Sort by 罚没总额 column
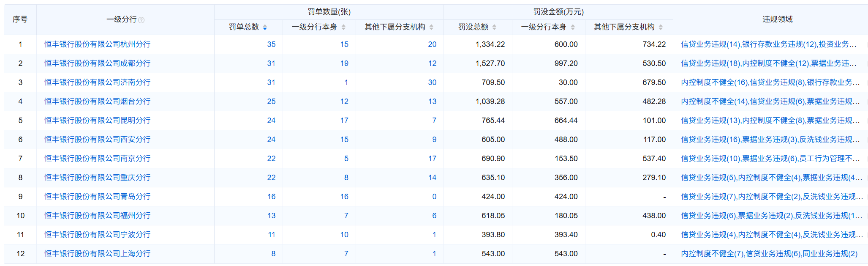 tap(494, 27)
